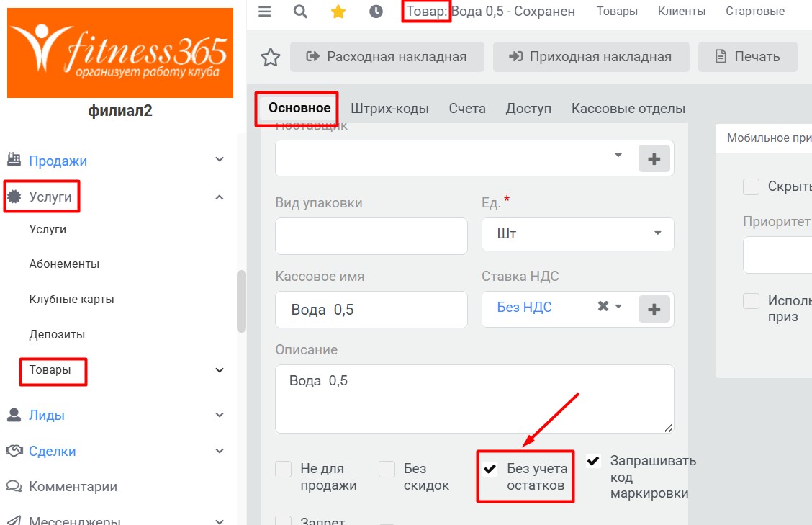The height and width of the screenshot is (525, 812).
Task: Open the Стартовые link in top bar
Action: pos(755,12)
